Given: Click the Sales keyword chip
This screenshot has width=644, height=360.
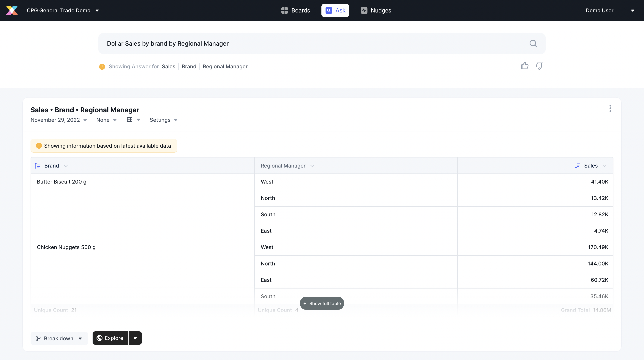Looking at the screenshot, I should 168,66.
